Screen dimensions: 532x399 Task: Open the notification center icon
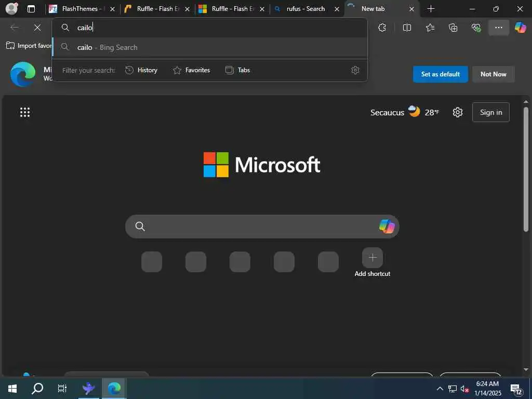coord(516,389)
